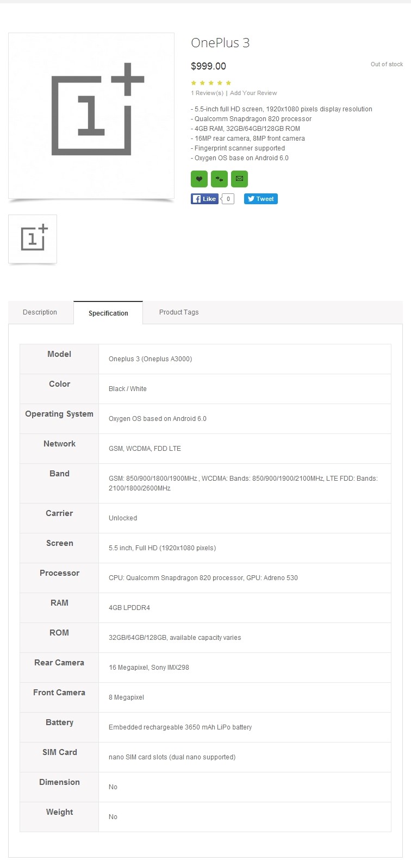Switch to the Description tab

[40, 312]
